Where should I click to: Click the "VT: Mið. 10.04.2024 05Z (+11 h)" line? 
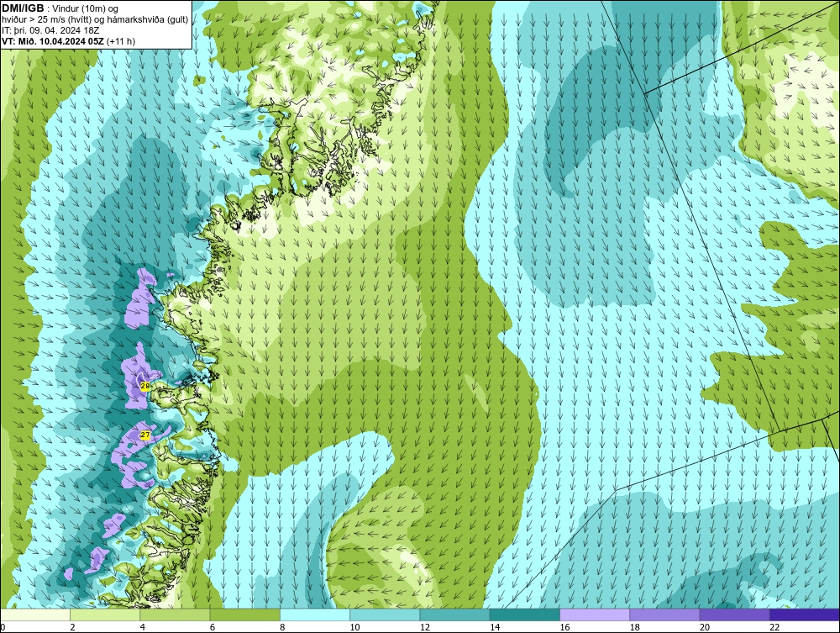69,41
